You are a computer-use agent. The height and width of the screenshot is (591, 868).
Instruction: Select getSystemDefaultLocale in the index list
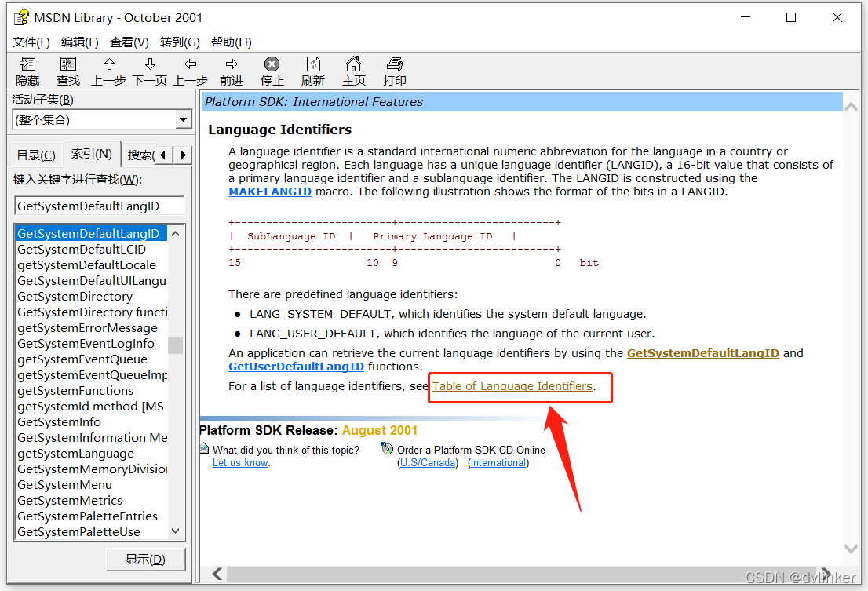(91, 265)
